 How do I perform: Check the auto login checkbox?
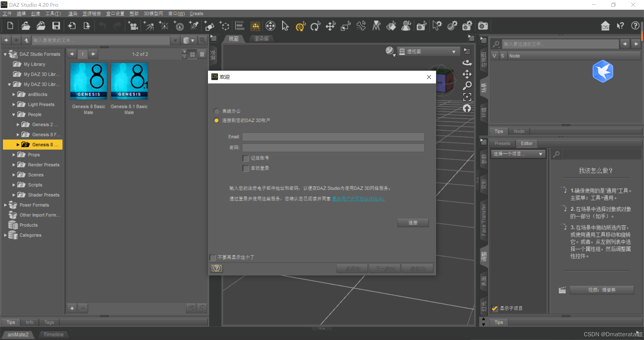pos(246,168)
